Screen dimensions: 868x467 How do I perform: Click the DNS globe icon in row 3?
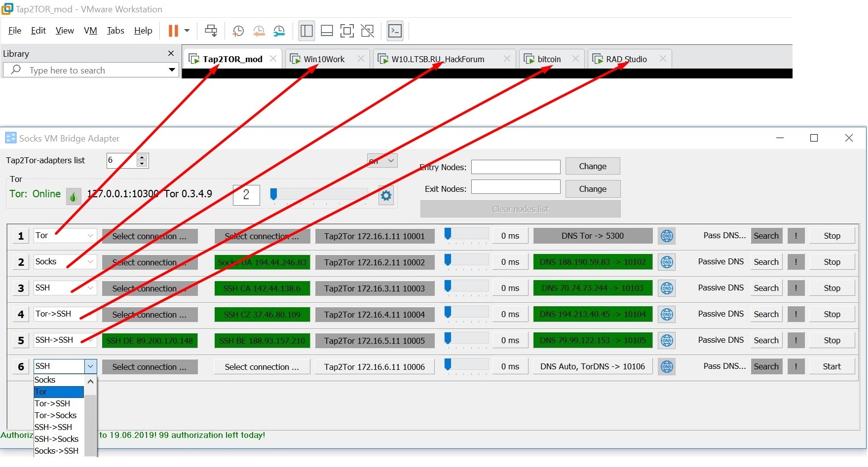pos(667,288)
